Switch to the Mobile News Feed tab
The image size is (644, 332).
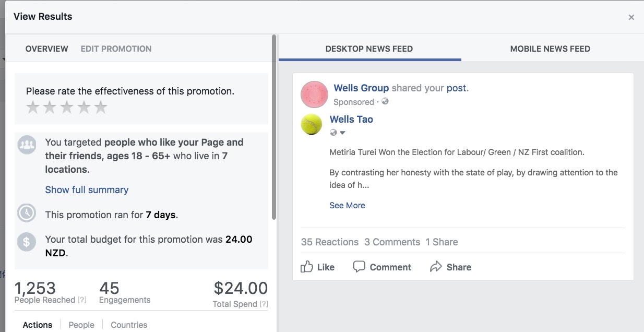click(x=550, y=49)
